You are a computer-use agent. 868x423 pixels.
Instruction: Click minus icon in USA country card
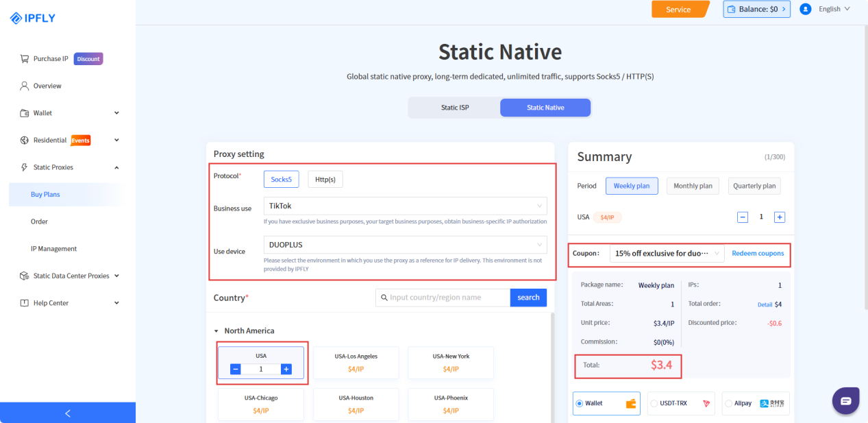click(236, 369)
